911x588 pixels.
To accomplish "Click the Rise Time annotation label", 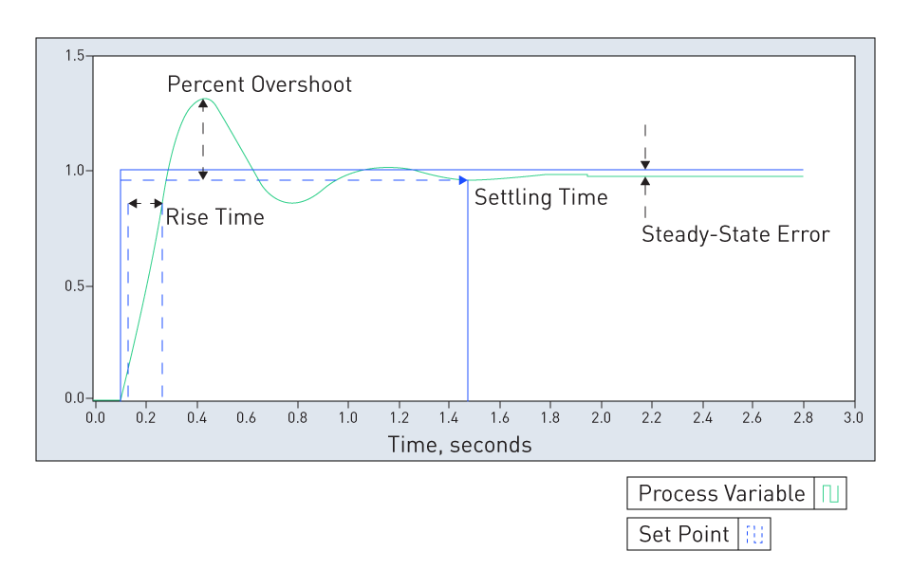I will tap(215, 217).
